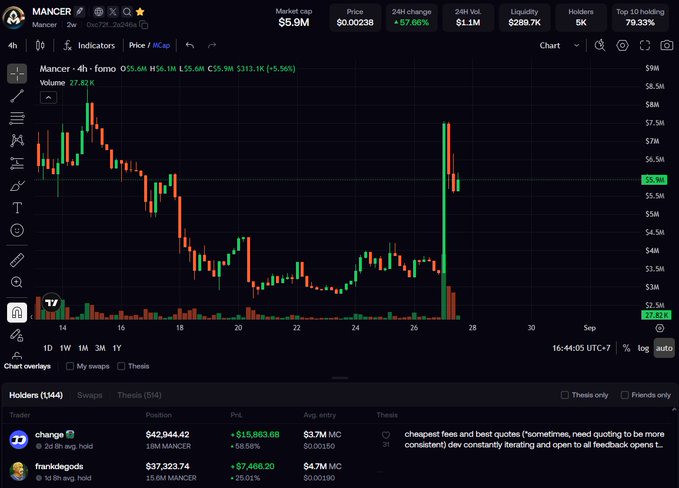Open the Chart layout dropdown

559,45
